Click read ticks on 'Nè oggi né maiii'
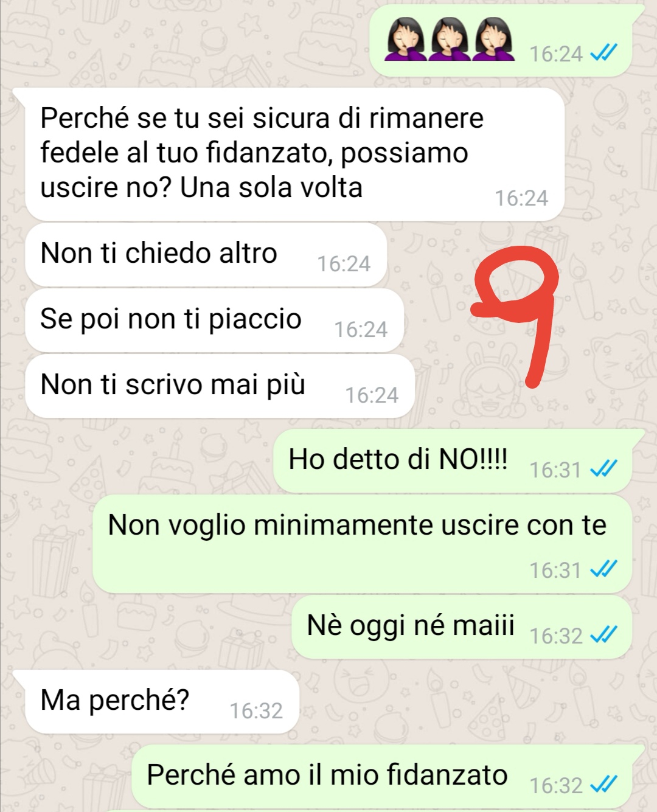Image resolution: width=657 pixels, height=812 pixels. tap(604, 635)
